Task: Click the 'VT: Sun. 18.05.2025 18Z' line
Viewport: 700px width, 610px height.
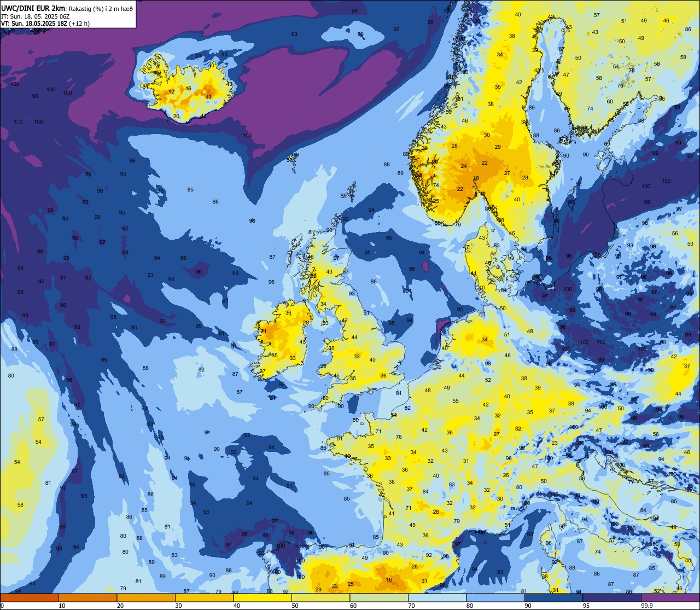Action: (34, 24)
